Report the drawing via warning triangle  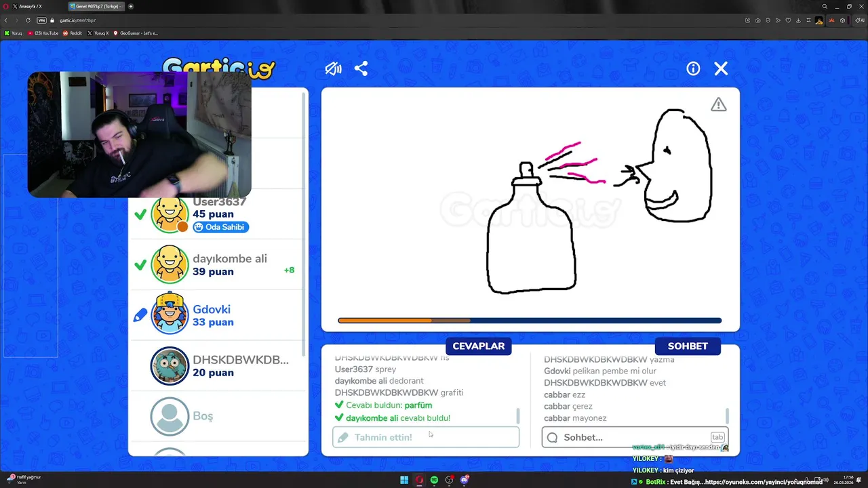click(718, 104)
